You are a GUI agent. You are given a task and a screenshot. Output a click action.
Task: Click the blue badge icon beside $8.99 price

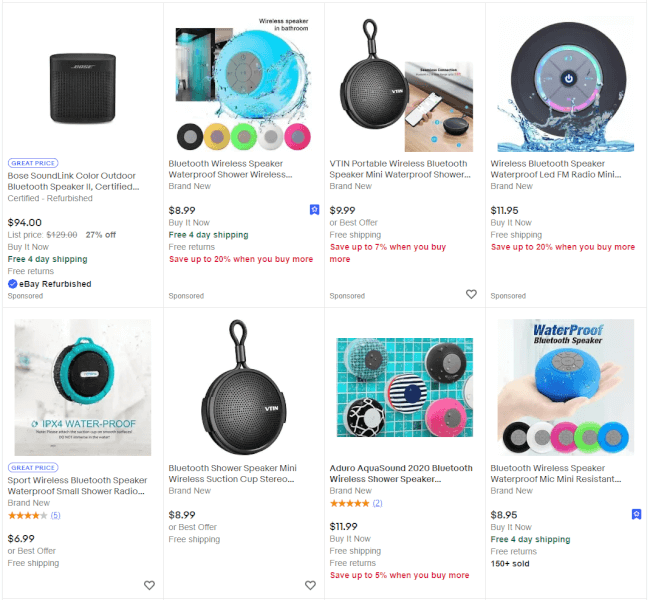(x=314, y=210)
